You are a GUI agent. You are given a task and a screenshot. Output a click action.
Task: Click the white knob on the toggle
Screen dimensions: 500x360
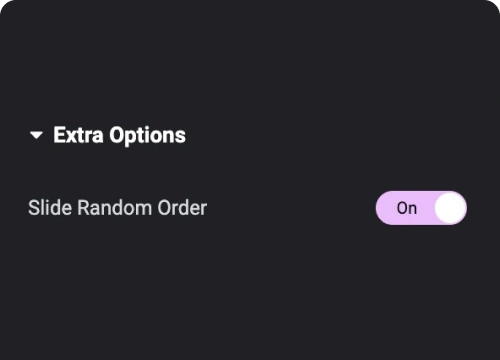[x=450, y=208]
